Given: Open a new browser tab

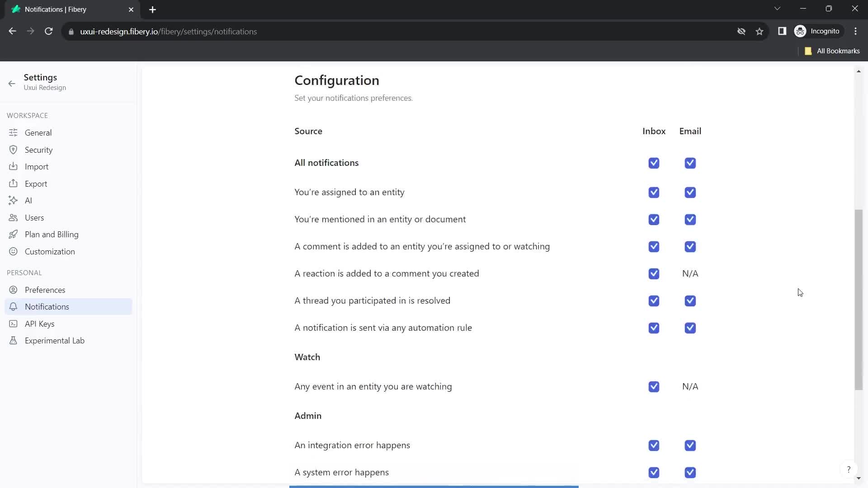Looking at the screenshot, I should (152, 9).
